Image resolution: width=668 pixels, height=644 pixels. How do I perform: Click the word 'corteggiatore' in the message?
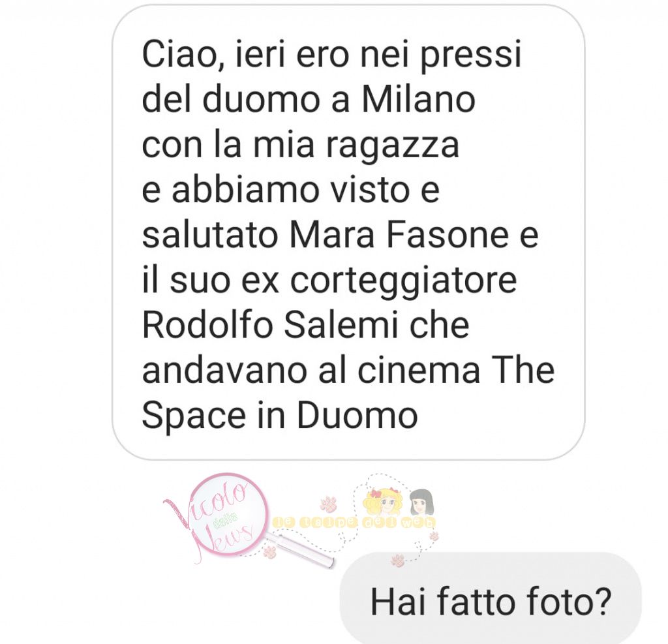pos(403,281)
